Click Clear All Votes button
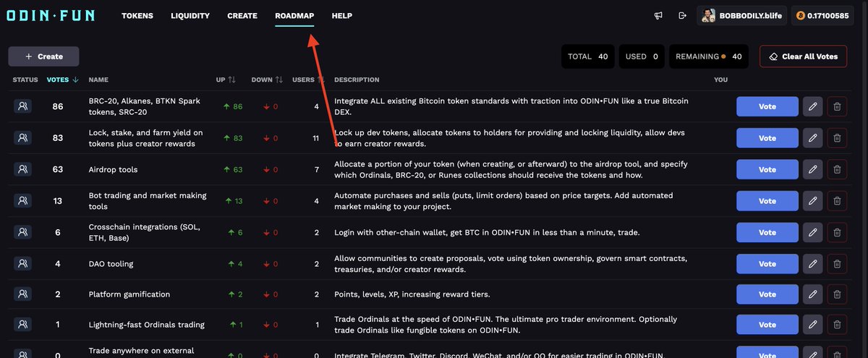Viewport: 868px width, 358px height. [x=803, y=56]
